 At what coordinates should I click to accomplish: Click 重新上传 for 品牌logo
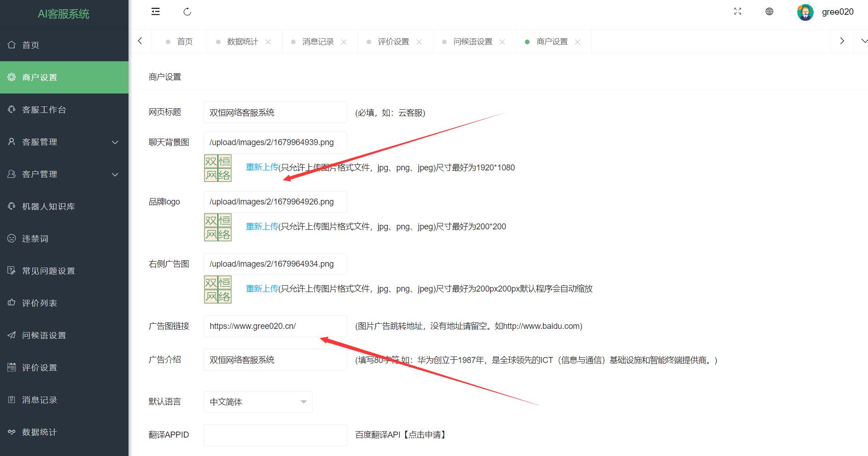[x=262, y=226]
